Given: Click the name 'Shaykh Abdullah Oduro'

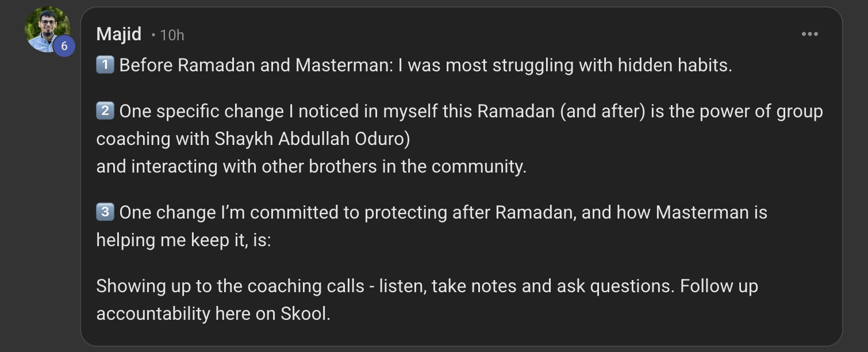Looking at the screenshot, I should pos(312,139).
